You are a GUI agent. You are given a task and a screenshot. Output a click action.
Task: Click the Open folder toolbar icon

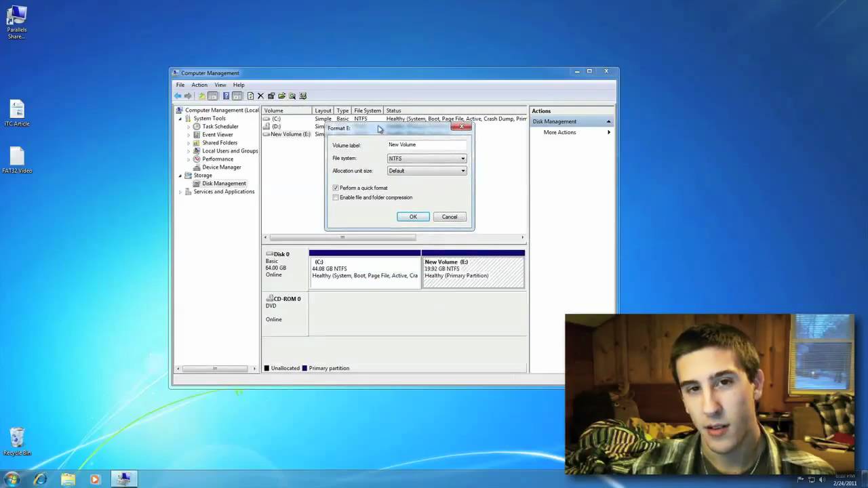[281, 96]
